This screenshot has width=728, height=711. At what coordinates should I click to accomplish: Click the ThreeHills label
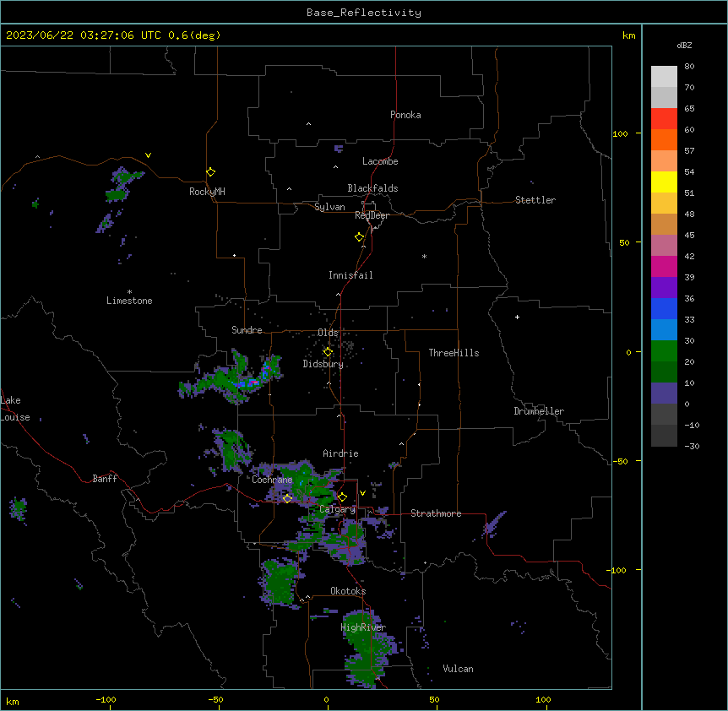coord(454,353)
